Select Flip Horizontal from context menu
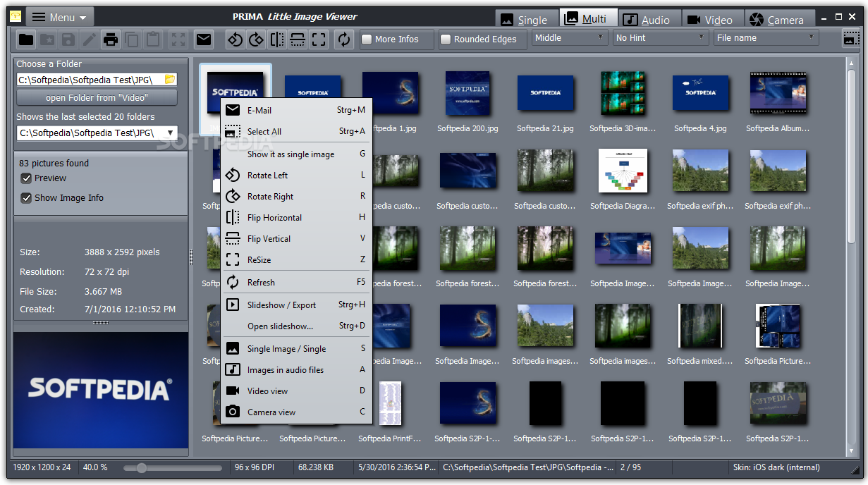The height and width of the screenshot is (485, 868). pyautogui.click(x=296, y=217)
